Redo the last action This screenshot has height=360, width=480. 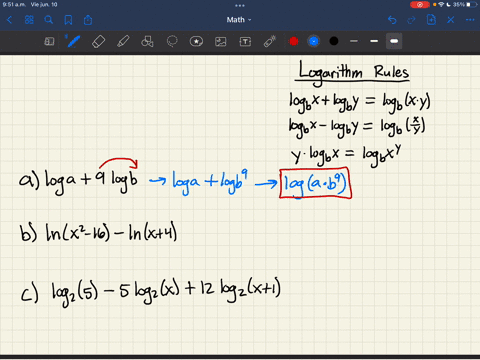coord(412,20)
